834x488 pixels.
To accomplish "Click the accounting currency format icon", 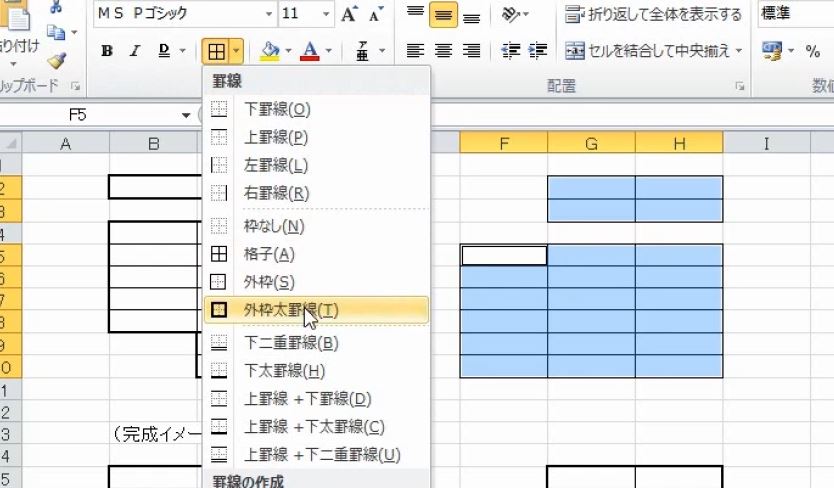I will coord(772,51).
